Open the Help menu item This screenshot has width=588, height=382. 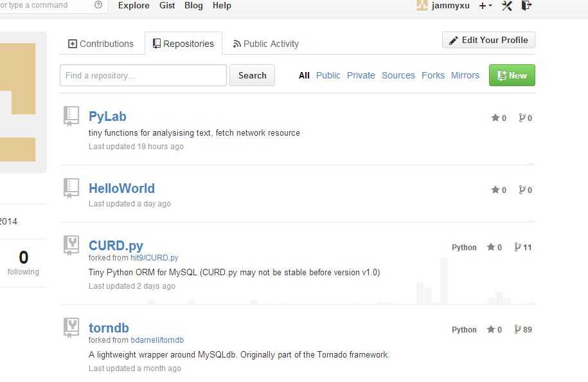coord(222,6)
